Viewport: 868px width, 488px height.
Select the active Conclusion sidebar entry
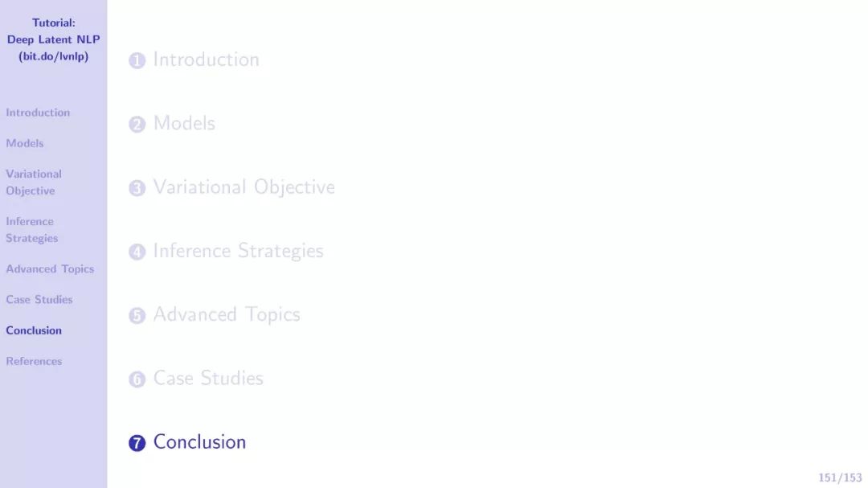pos(34,330)
